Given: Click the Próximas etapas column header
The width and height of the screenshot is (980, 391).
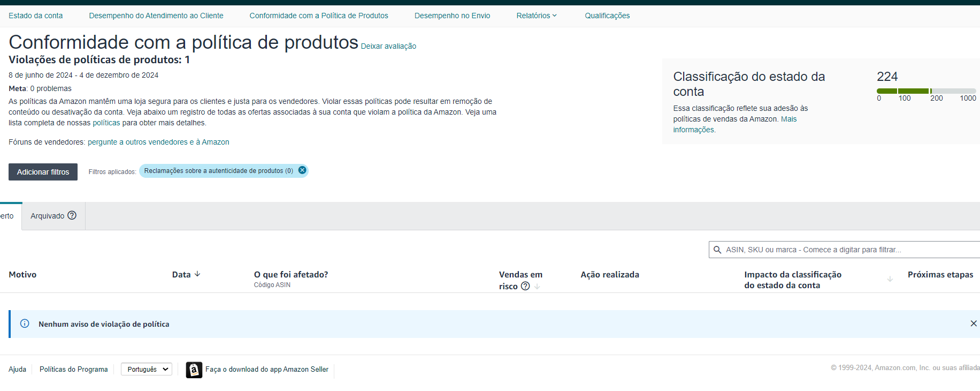Looking at the screenshot, I should [940, 274].
